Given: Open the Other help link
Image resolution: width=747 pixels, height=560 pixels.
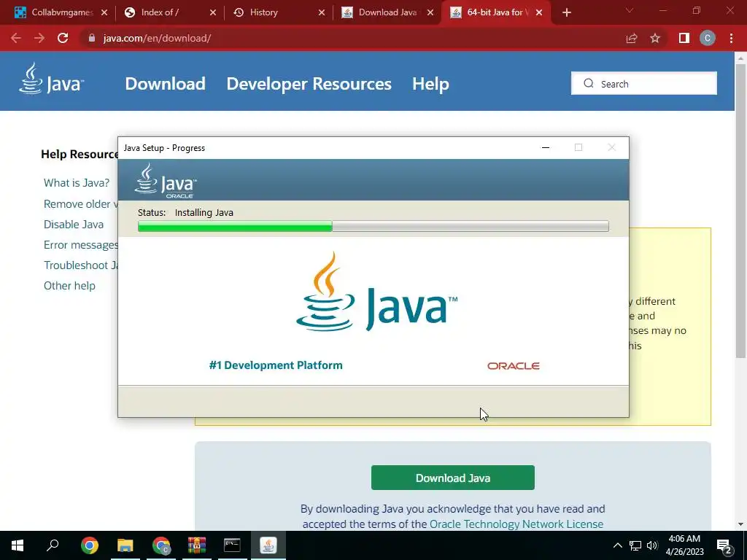Looking at the screenshot, I should point(69,286).
